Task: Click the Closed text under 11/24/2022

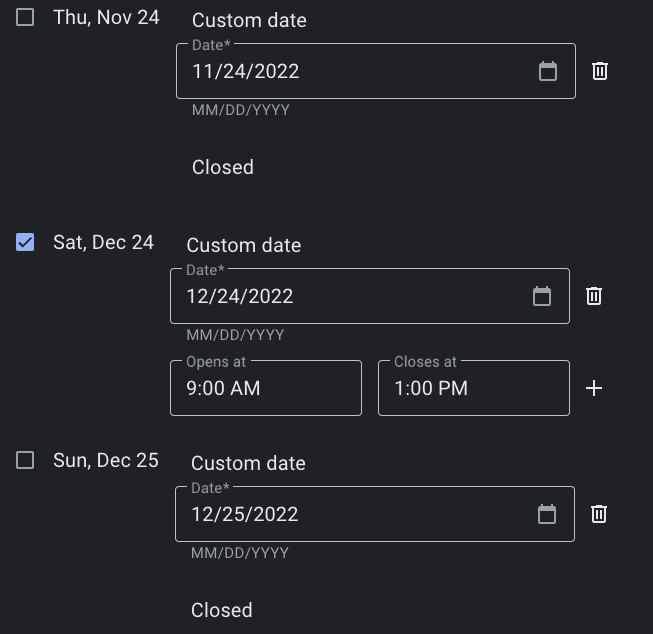Action: point(223,167)
